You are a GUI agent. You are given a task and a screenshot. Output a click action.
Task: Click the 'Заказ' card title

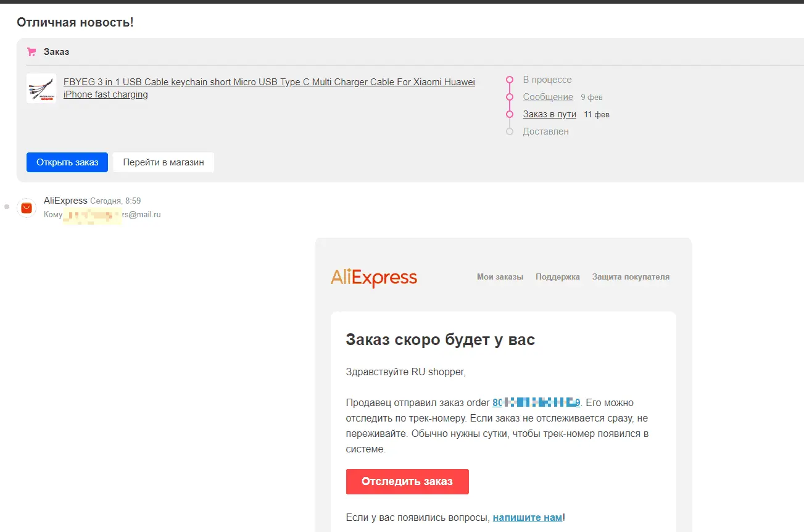(x=56, y=52)
